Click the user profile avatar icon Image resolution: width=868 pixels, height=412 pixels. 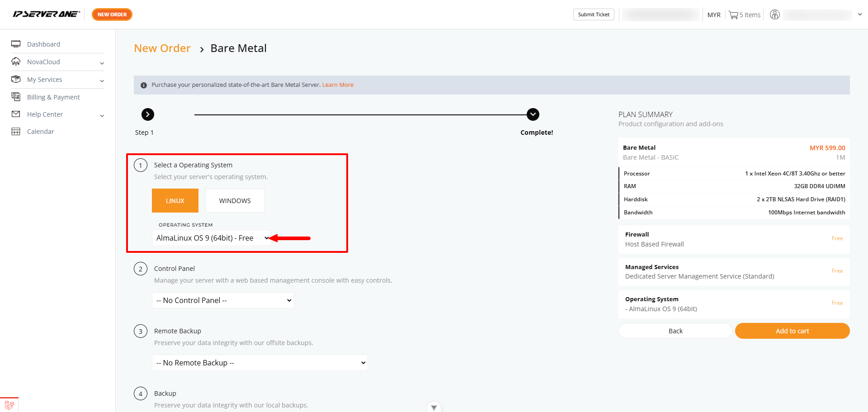pyautogui.click(x=775, y=14)
